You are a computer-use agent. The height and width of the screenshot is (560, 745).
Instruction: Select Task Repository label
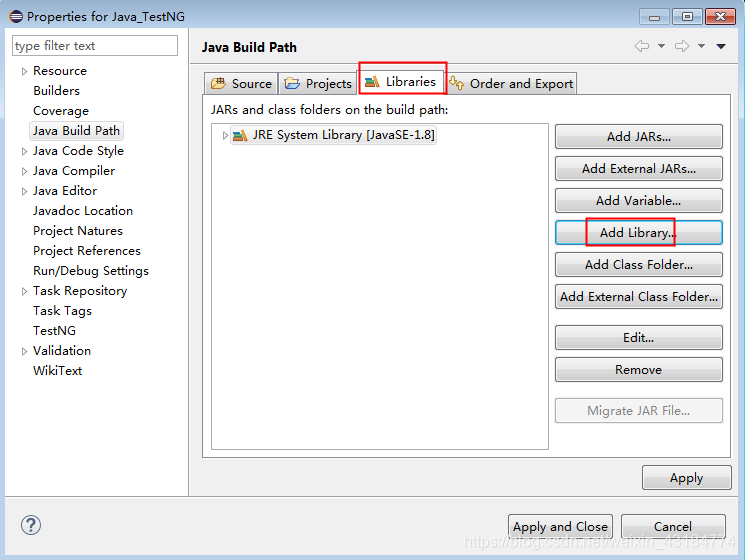(80, 291)
